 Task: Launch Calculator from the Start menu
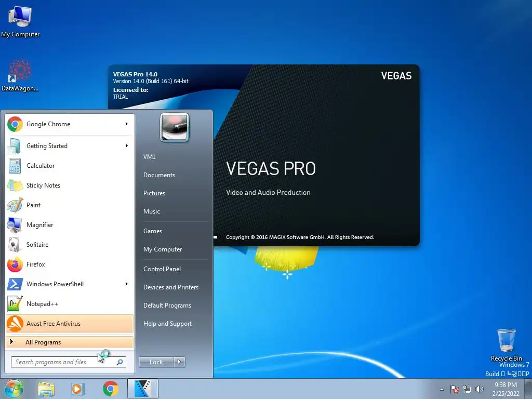coord(70,166)
